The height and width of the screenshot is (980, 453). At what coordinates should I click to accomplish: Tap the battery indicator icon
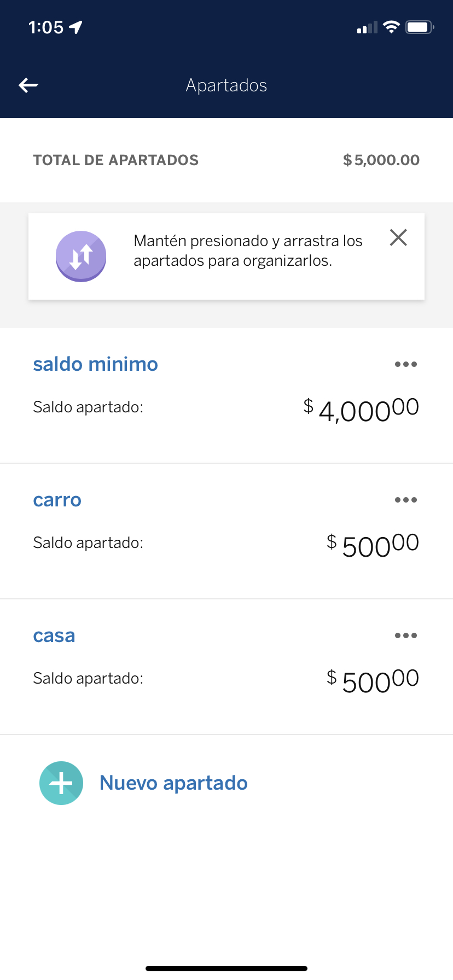419,27
